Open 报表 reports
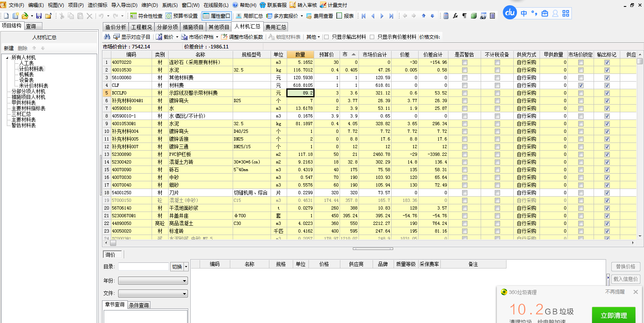The image size is (644, 323). tap(345, 16)
